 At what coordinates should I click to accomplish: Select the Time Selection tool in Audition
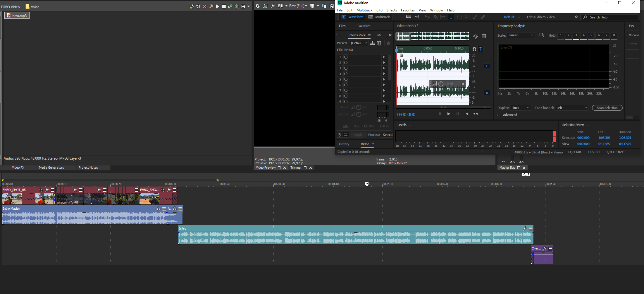pos(451,17)
